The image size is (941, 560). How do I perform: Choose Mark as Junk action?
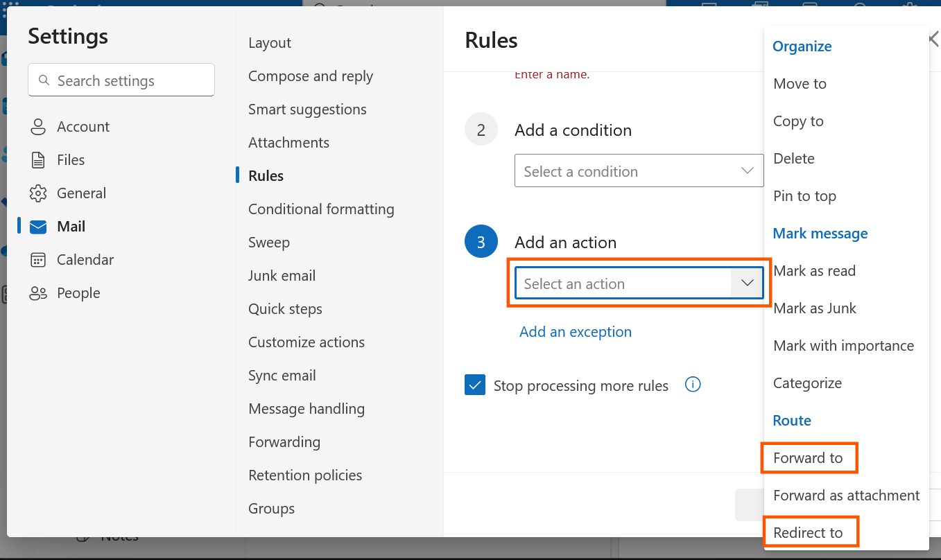815,308
